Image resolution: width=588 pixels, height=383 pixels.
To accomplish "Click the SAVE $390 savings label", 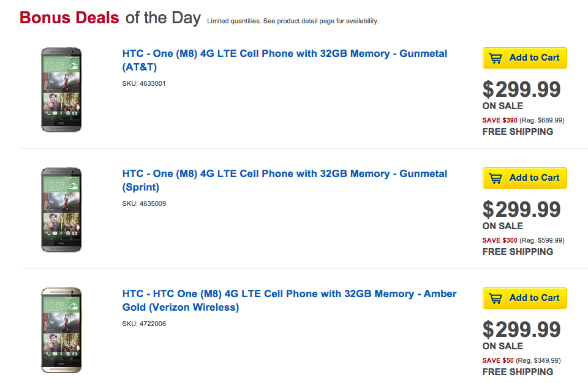I will coord(500,120).
